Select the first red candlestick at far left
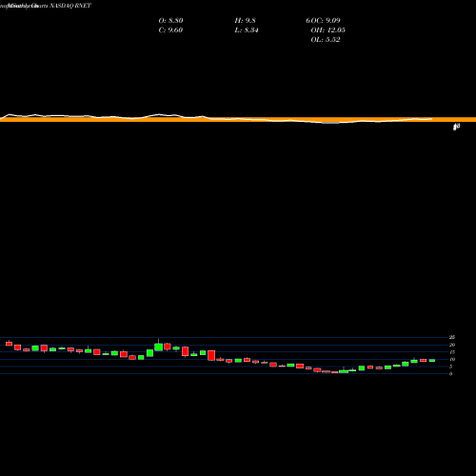Image resolution: width=476 pixels, height=476 pixels. (9, 344)
